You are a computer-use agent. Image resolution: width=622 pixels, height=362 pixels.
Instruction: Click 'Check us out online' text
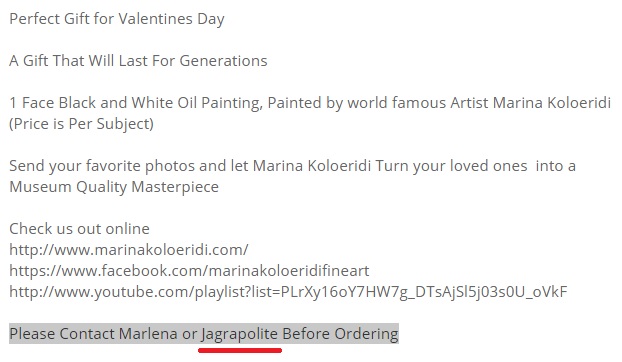pos(79,229)
